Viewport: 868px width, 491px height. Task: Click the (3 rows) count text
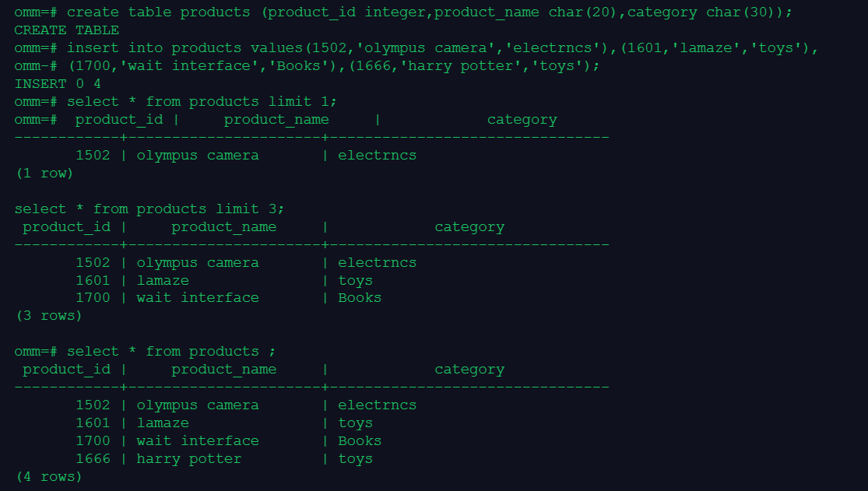pos(48,316)
